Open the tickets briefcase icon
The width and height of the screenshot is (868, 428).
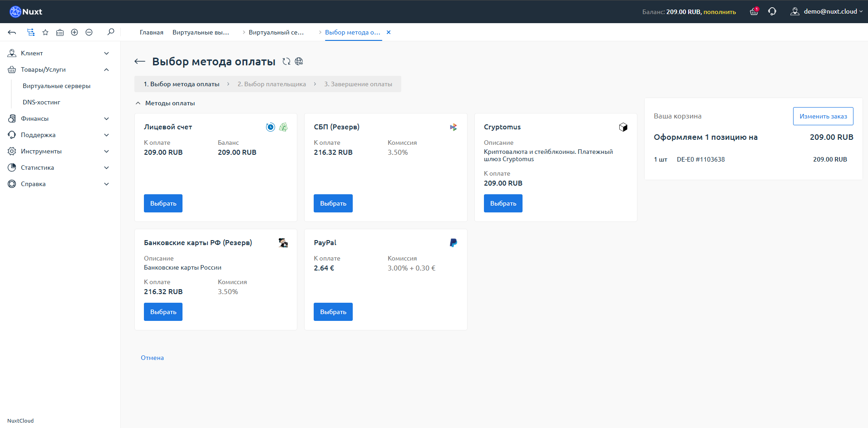[x=59, y=32]
